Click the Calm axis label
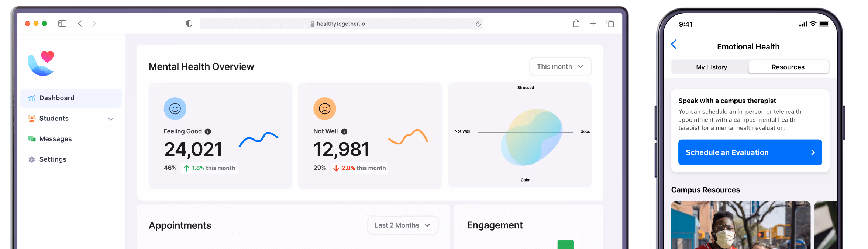 [526, 180]
